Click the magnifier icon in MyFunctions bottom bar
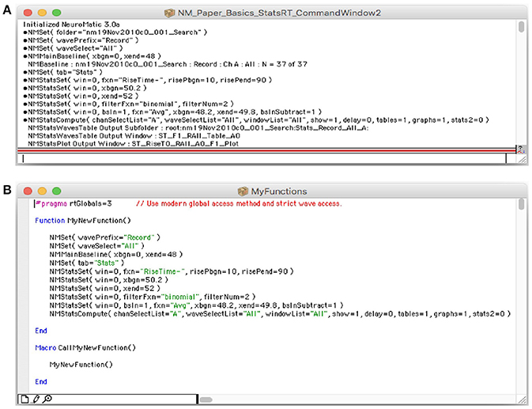Image resolution: width=532 pixels, height=409 pixels. (47, 399)
